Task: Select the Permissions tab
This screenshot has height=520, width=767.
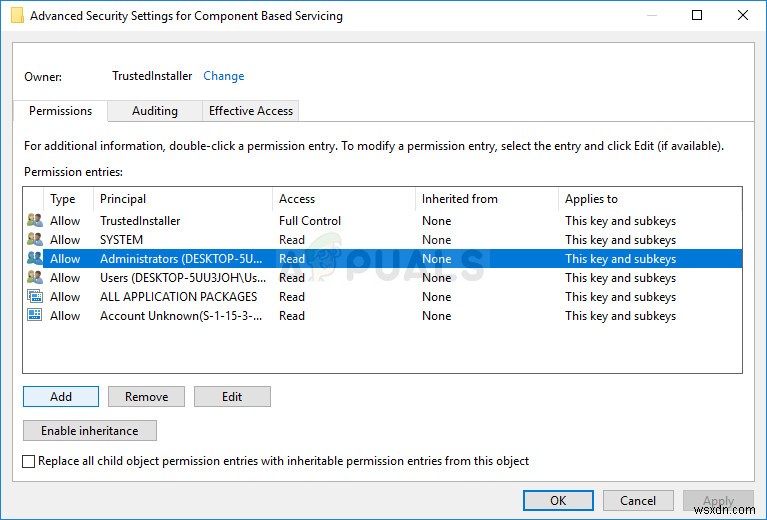Action: pyautogui.click(x=61, y=111)
